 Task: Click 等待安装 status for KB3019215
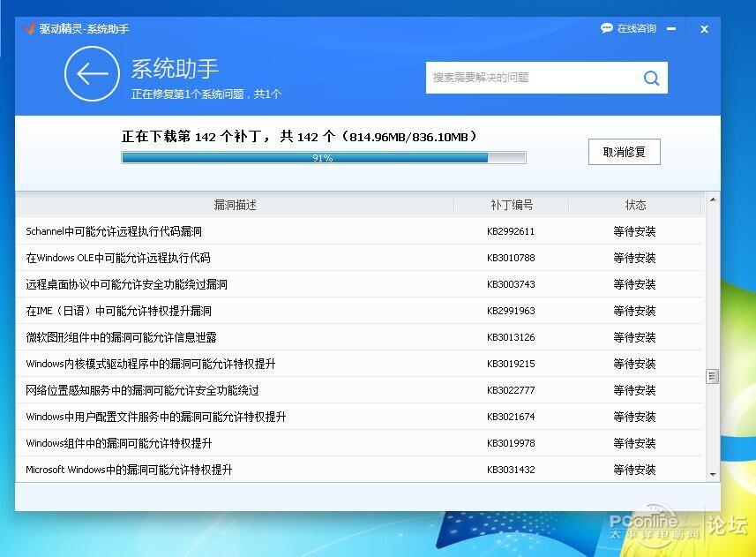click(x=634, y=364)
